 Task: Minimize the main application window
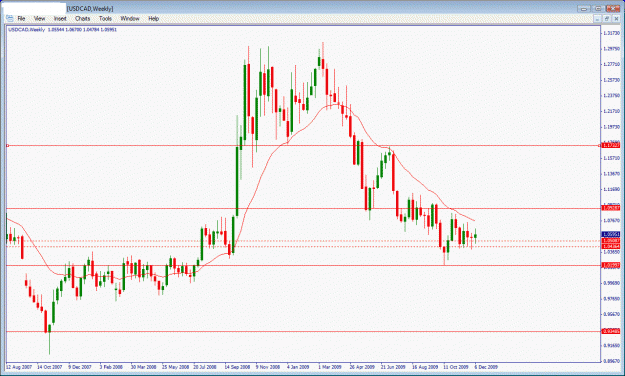point(584,8)
